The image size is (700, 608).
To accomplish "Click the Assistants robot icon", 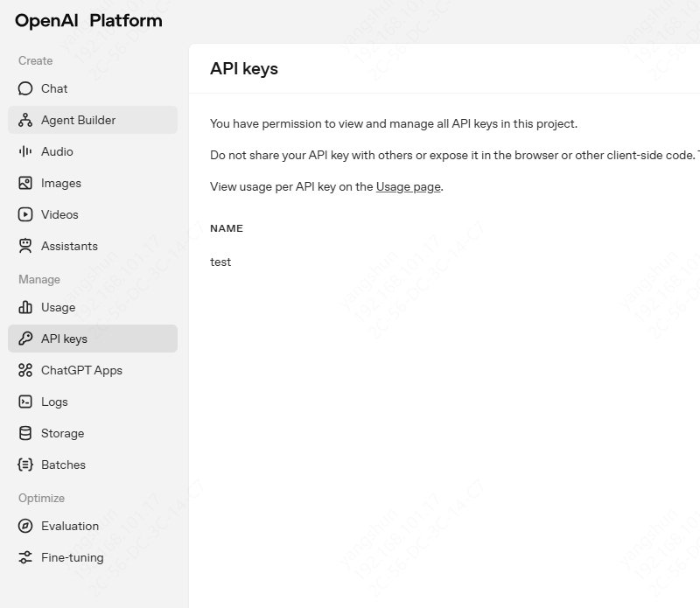I will click(25, 246).
